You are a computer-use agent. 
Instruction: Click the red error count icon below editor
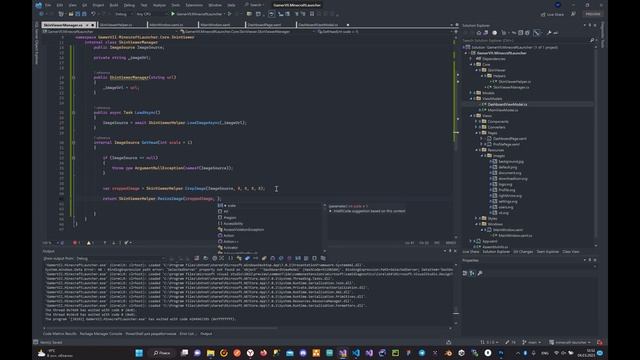[76, 243]
